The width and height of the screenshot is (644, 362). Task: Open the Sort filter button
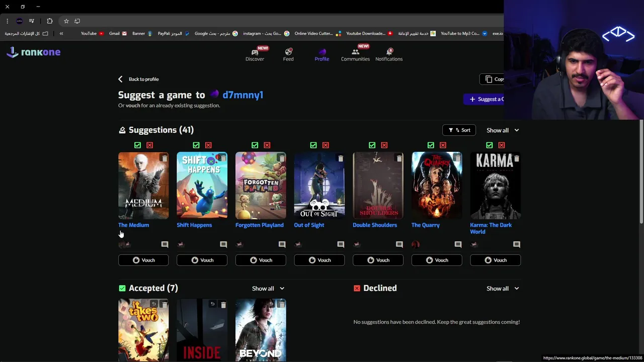(x=459, y=130)
